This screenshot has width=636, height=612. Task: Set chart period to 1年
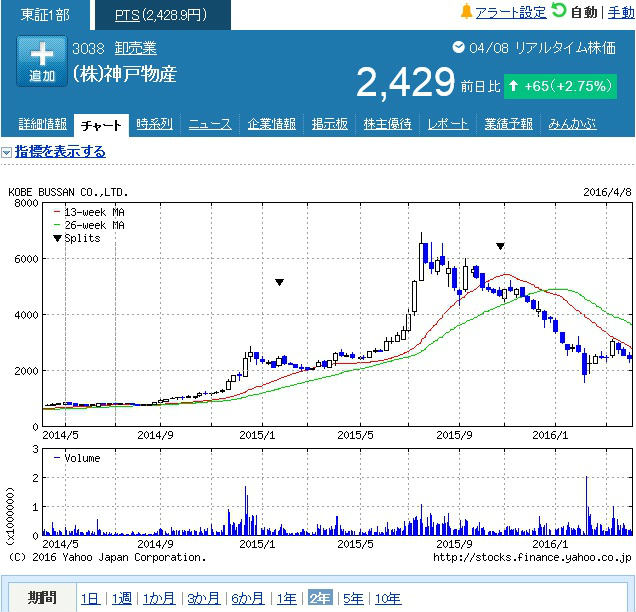pyautogui.click(x=286, y=598)
